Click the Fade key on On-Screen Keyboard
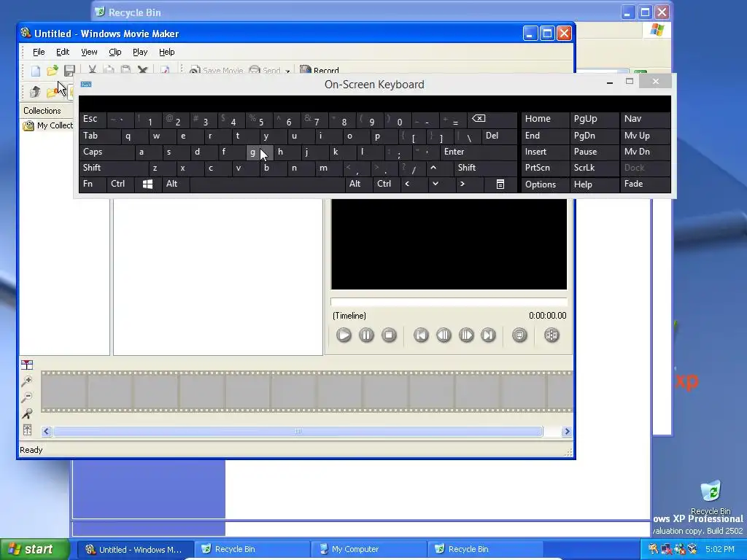747x560 pixels. point(645,184)
